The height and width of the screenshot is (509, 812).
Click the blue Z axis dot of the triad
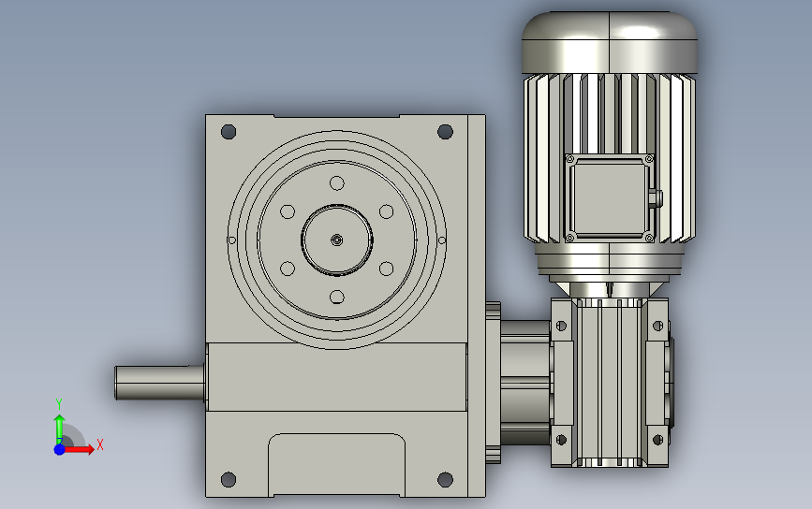(60, 449)
